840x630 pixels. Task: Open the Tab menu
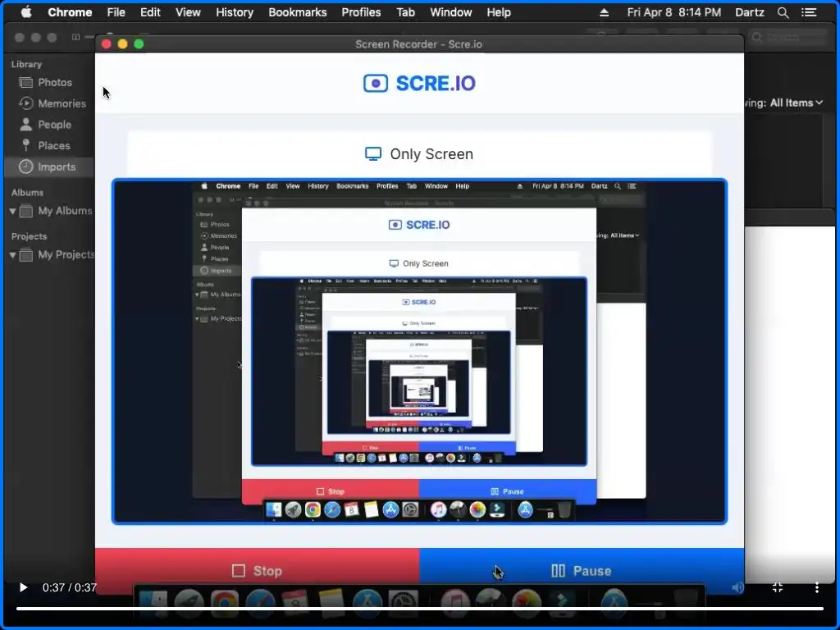(x=405, y=11)
